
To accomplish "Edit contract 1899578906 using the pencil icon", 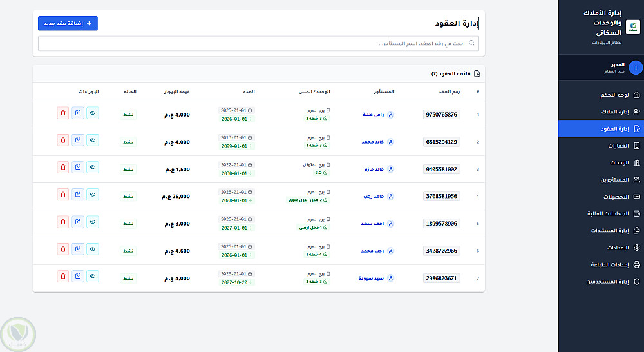I will coord(78,222).
